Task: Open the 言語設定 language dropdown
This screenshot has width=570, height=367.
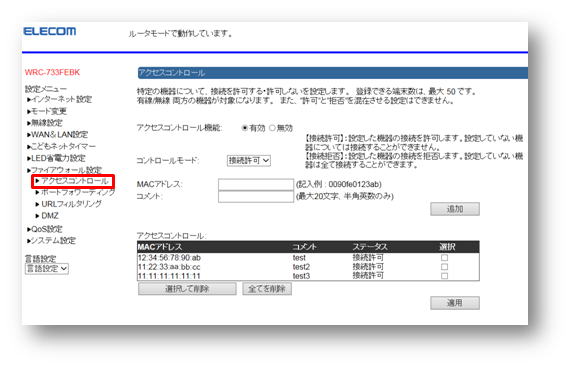Action: 47,269
